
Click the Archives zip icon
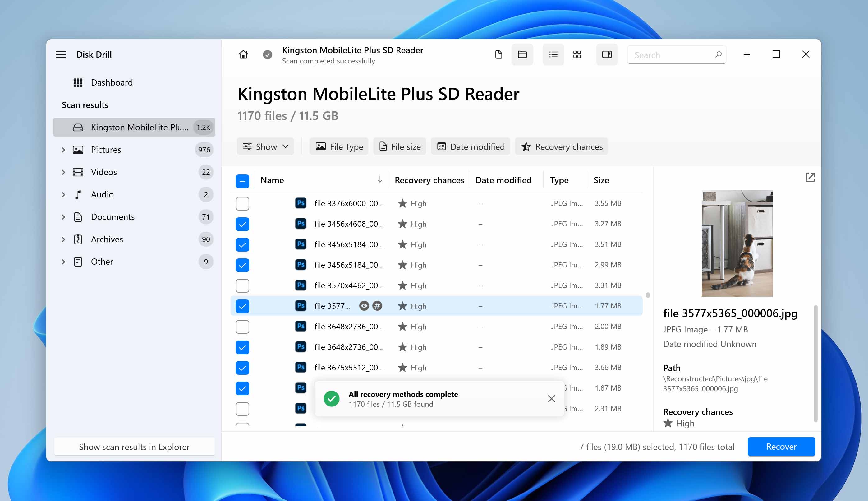(x=78, y=239)
